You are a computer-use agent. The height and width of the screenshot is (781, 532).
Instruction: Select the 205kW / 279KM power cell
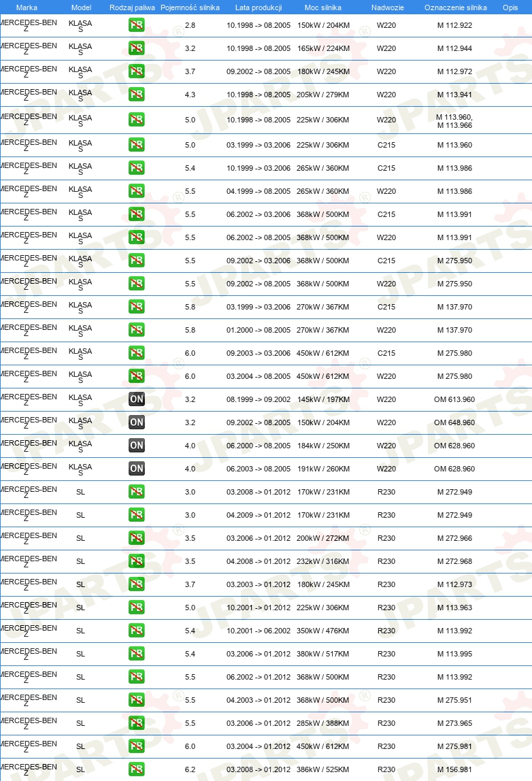322,95
